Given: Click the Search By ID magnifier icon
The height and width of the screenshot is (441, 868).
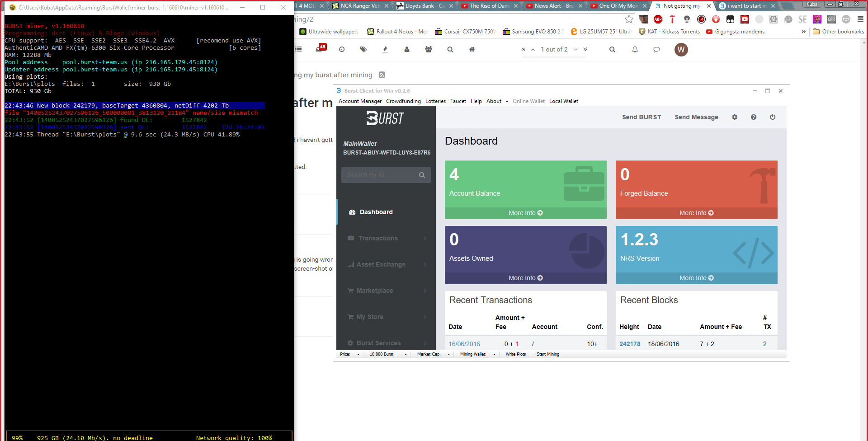Looking at the screenshot, I should [422, 175].
